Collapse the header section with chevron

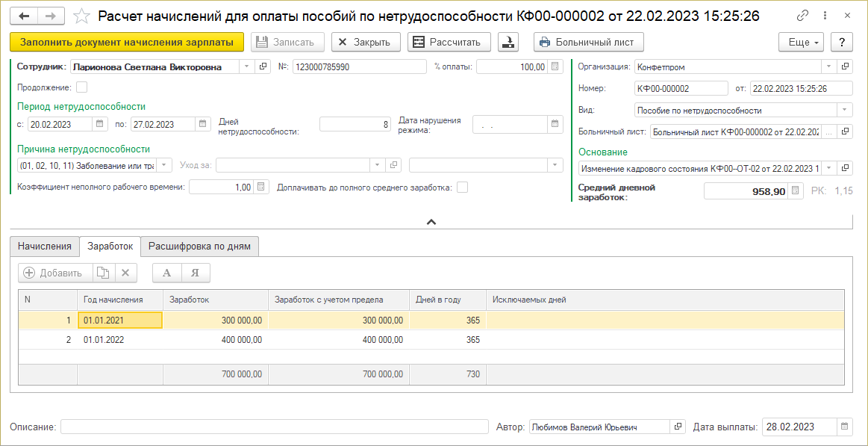click(x=431, y=221)
